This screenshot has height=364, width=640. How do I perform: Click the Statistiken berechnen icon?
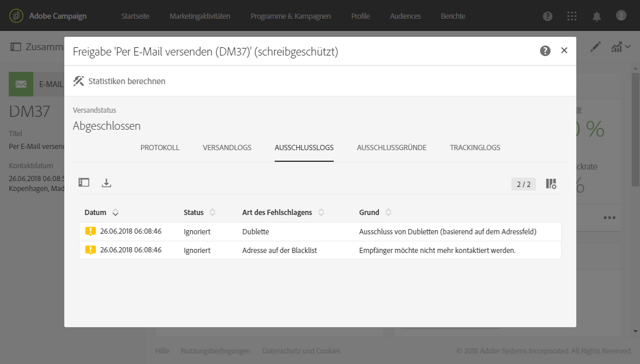tap(79, 81)
